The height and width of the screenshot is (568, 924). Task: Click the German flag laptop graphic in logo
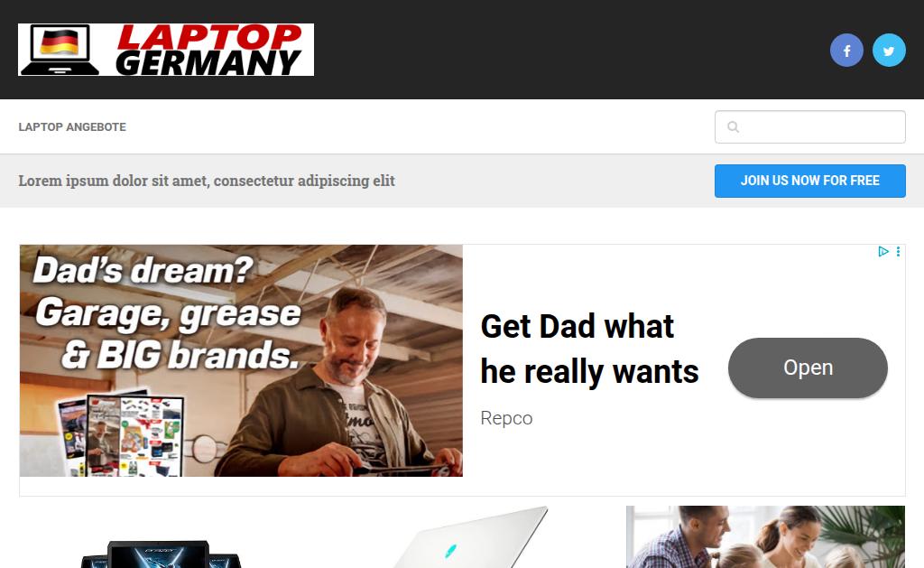(x=59, y=50)
